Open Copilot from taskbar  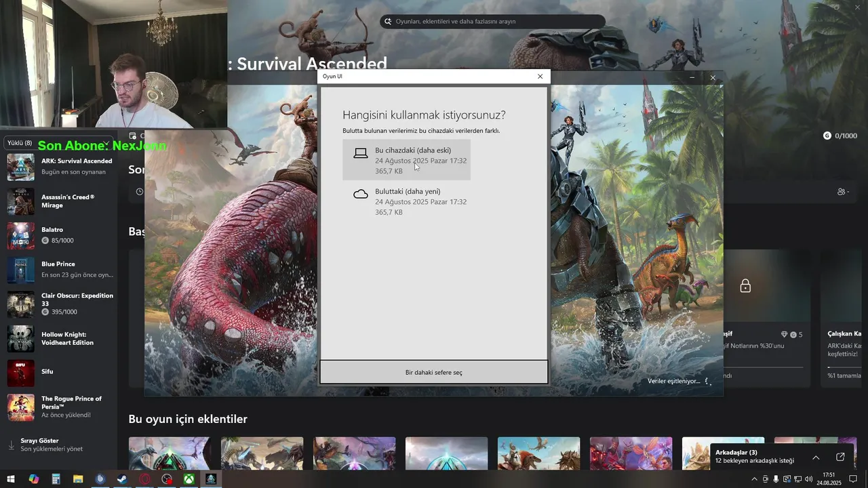tap(33, 479)
